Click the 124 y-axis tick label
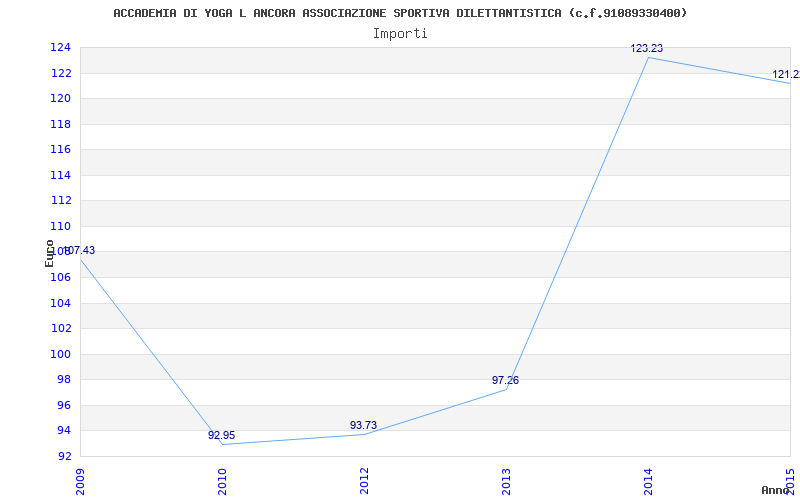The height and width of the screenshot is (500, 800). [x=60, y=47]
